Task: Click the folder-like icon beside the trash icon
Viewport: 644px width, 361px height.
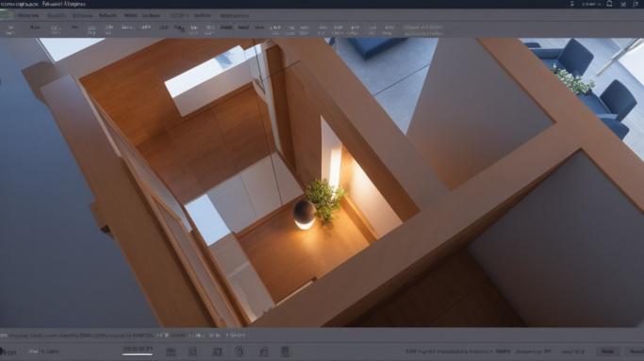Action: (x=264, y=352)
